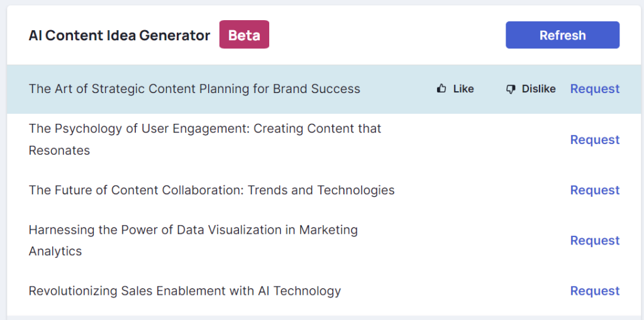
Task: Click the thumbs-up Like icon
Action: (x=441, y=88)
